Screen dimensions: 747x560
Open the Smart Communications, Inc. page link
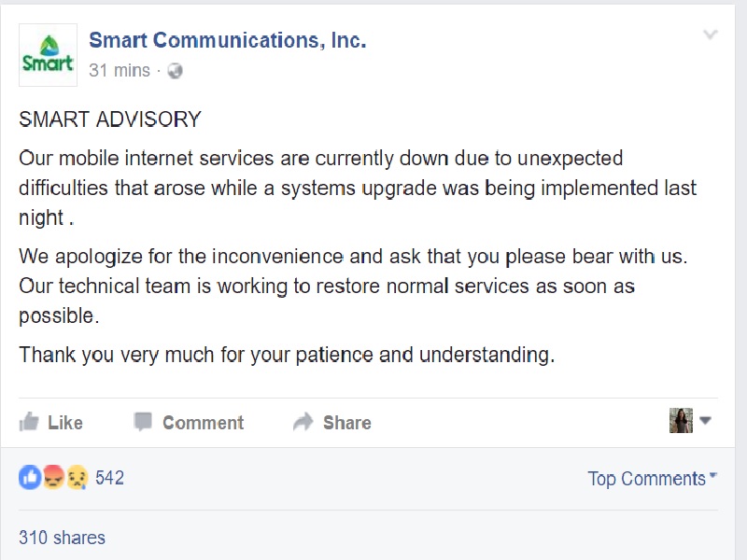[x=227, y=40]
